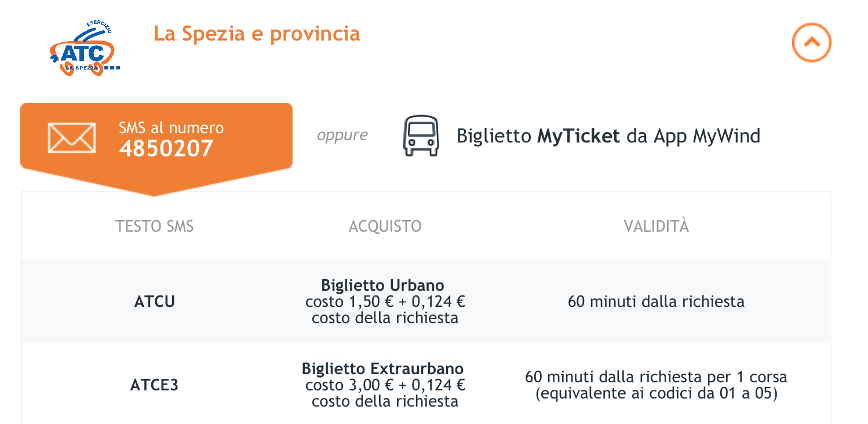Click the oppure separator text
This screenshot has height=424, width=868.
click(342, 135)
